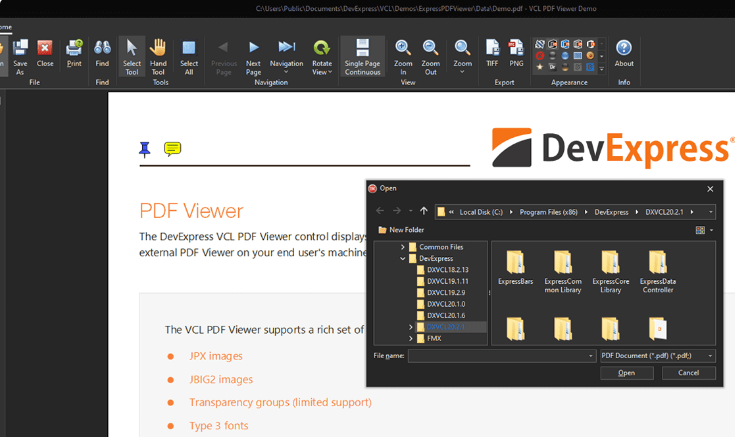This screenshot has width=735, height=437.
Task: Expand the FMX folder tree node
Action: pyautogui.click(x=411, y=338)
